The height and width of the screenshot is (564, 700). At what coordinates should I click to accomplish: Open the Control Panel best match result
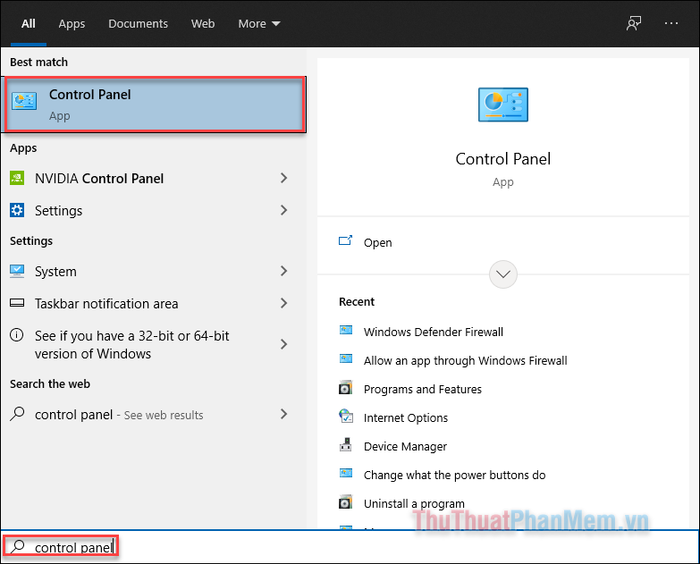click(x=154, y=104)
